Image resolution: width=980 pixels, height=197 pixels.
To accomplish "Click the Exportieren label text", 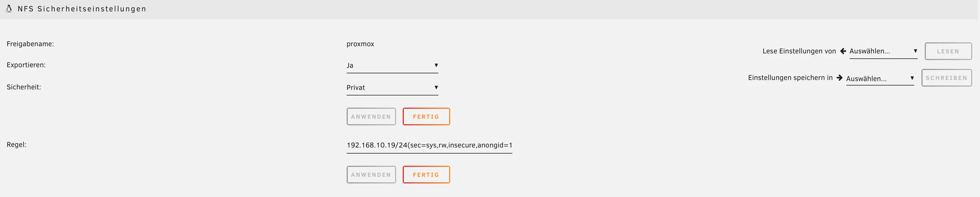I will 26,65.
